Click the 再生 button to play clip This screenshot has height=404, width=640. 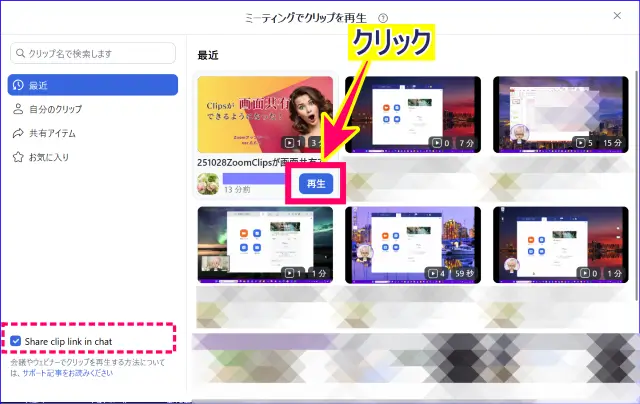tap(316, 184)
